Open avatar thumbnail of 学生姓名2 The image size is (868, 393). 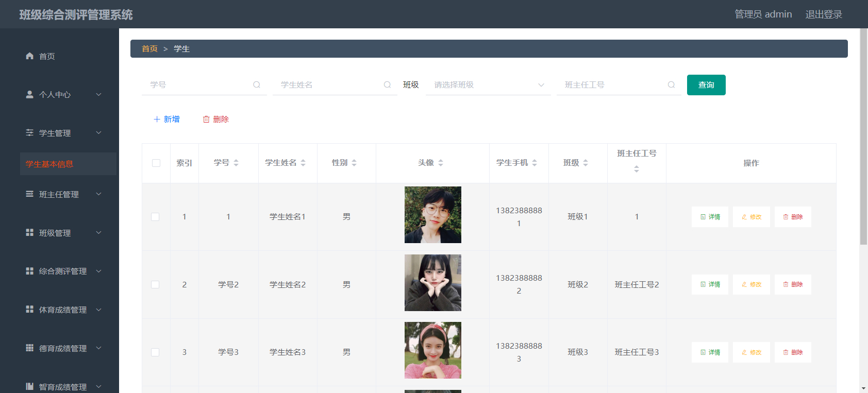(x=433, y=283)
